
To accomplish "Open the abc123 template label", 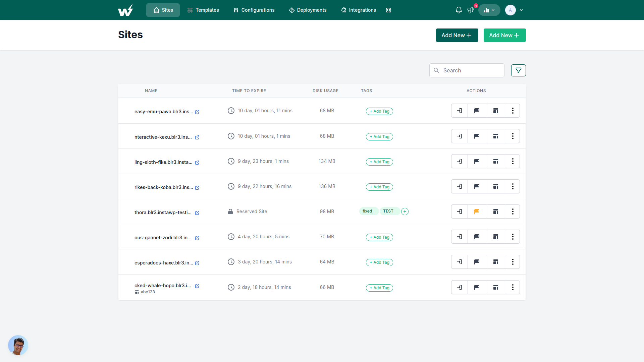I will [x=145, y=292].
